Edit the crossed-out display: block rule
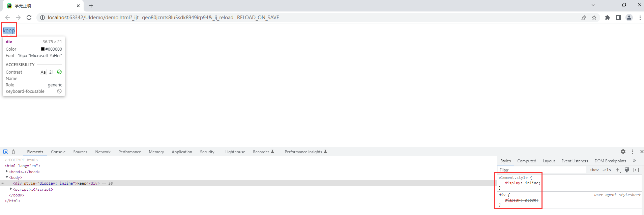Viewport: 644px width, 215px height. [x=521, y=200]
